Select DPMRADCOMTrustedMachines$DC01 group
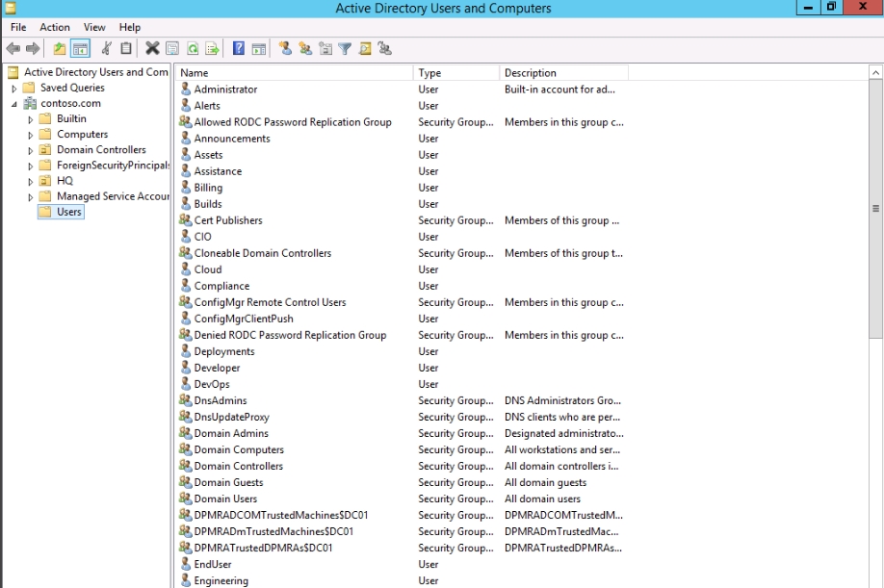 pos(281,516)
